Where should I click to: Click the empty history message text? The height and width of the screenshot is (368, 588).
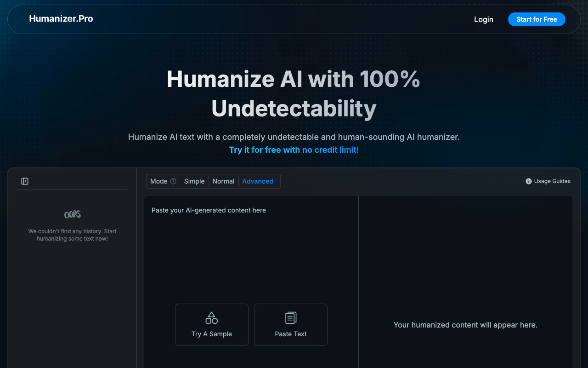(x=73, y=235)
